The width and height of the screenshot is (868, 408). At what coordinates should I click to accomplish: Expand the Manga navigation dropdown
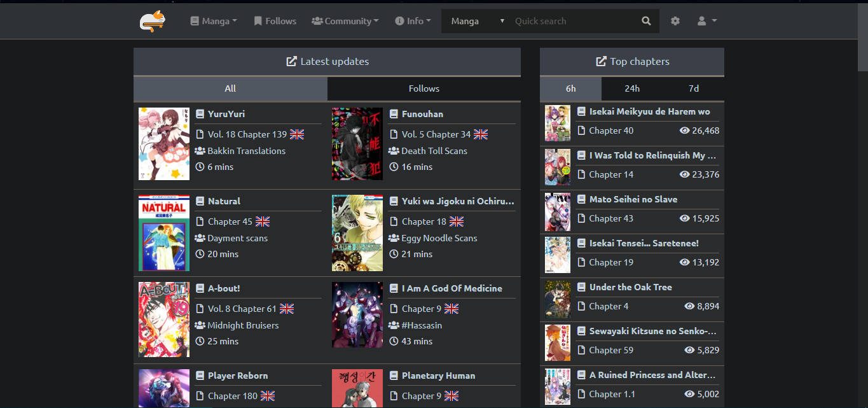(x=214, y=21)
